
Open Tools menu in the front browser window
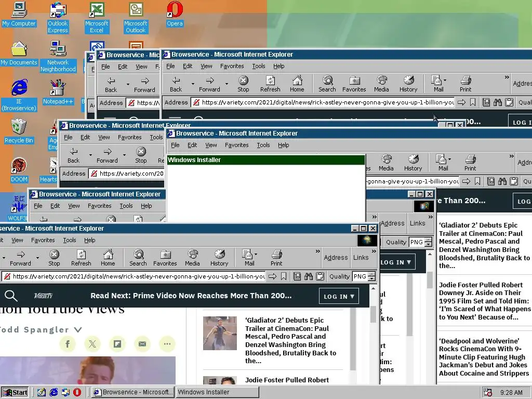coord(70,240)
